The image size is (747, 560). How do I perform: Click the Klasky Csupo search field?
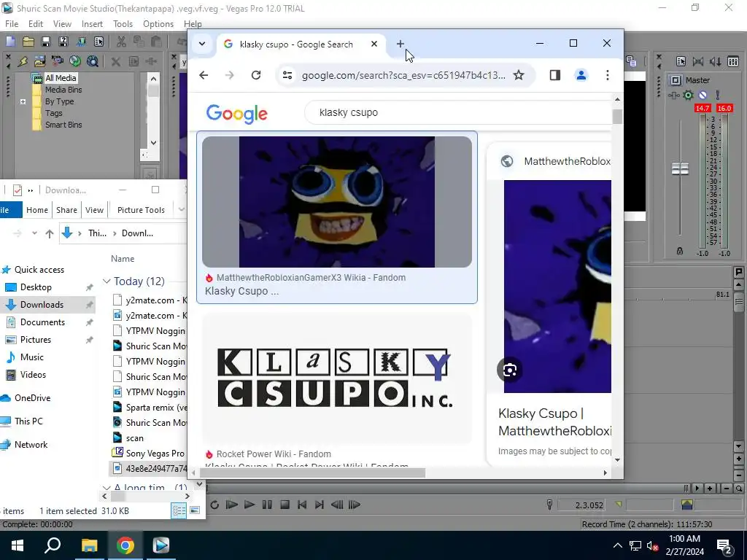[457, 112]
